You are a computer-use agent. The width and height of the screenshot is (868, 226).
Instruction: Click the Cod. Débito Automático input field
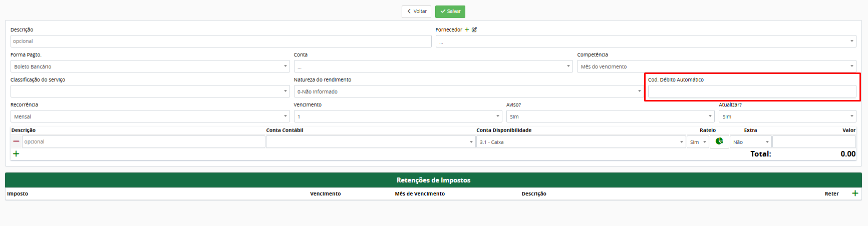(x=752, y=91)
